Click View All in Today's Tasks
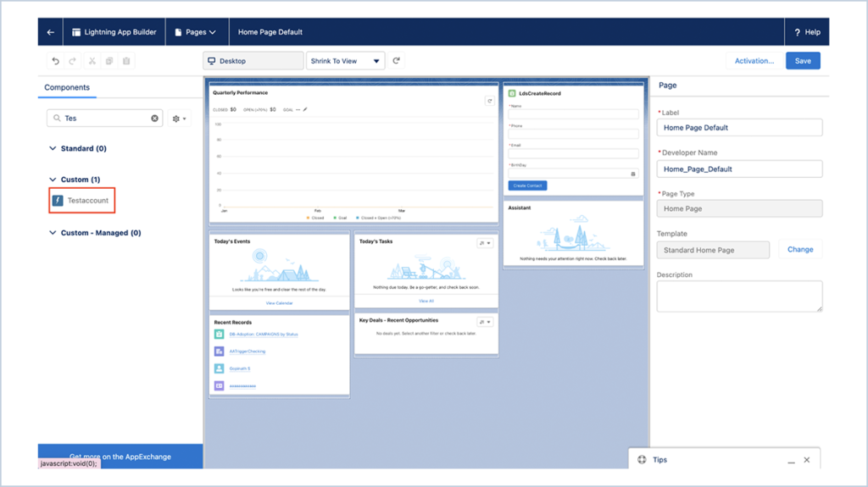Screen dimensions: 868x487 pyautogui.click(x=426, y=301)
